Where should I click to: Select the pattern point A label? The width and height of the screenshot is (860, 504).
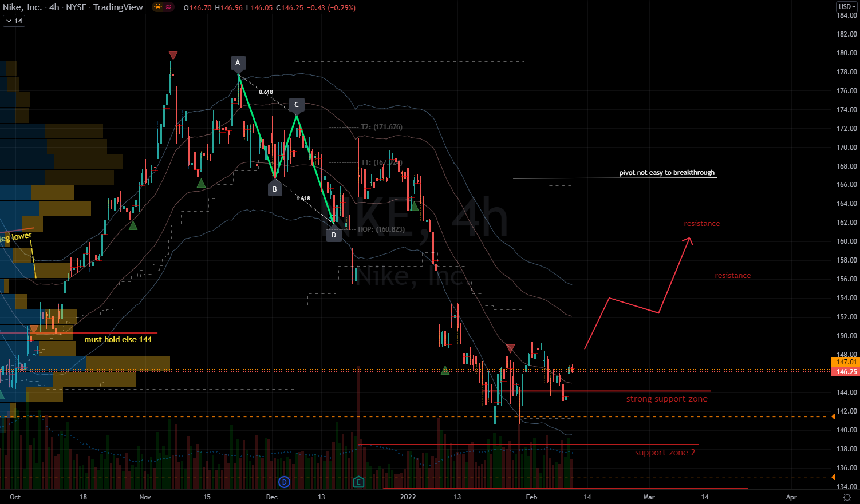coord(238,63)
